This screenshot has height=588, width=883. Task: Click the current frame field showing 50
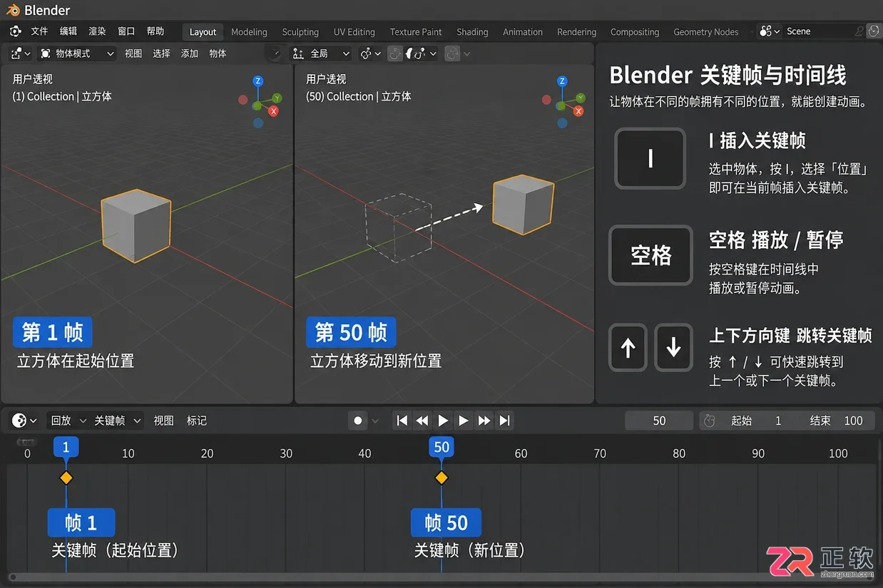(x=659, y=421)
